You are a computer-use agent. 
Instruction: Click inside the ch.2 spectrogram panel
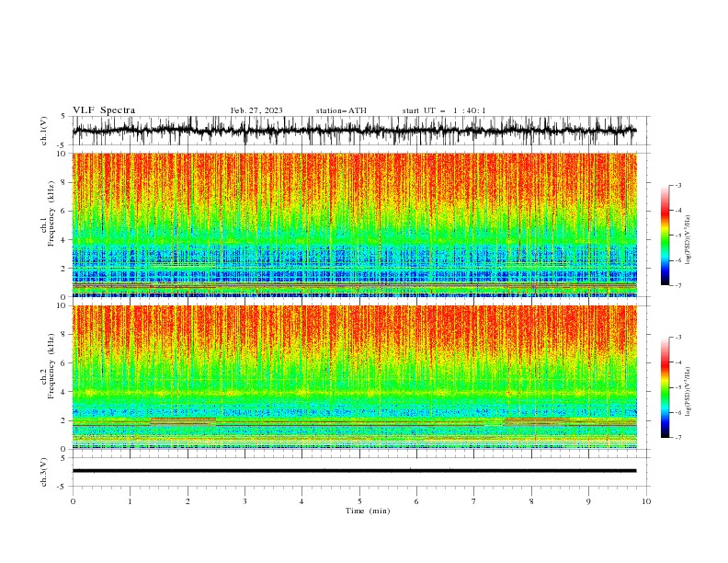click(354, 377)
